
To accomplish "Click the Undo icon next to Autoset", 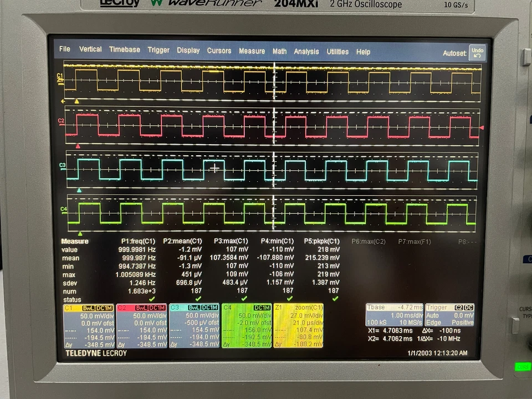I will point(477,52).
